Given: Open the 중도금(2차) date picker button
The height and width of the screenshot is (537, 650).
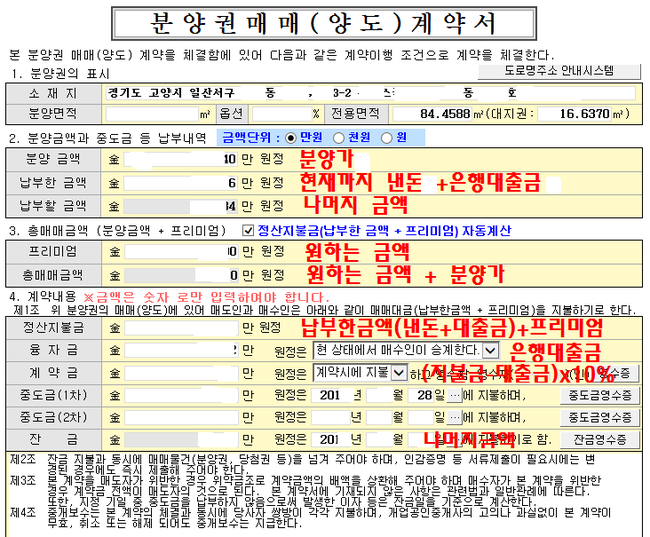Looking at the screenshot, I should [x=455, y=418].
